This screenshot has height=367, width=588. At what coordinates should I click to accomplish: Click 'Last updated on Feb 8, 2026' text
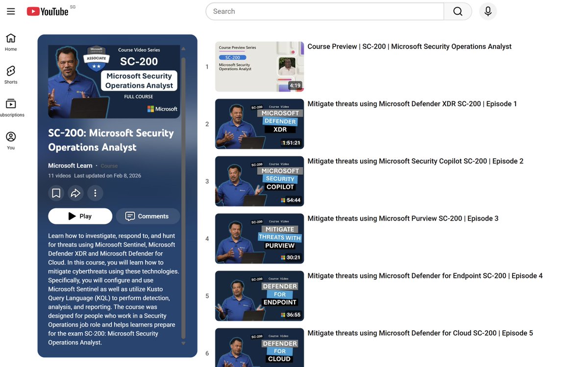pos(107,175)
